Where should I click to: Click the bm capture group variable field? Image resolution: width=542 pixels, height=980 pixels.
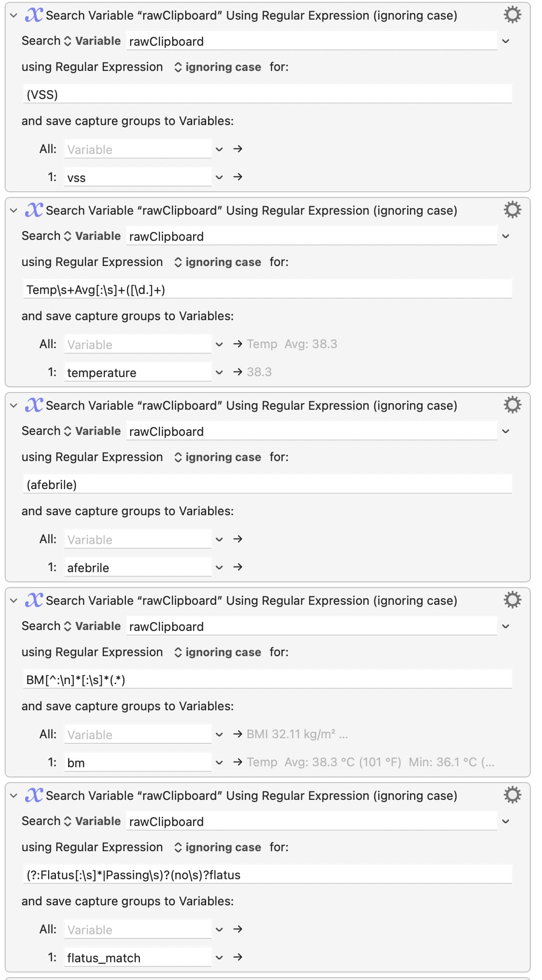click(x=138, y=763)
